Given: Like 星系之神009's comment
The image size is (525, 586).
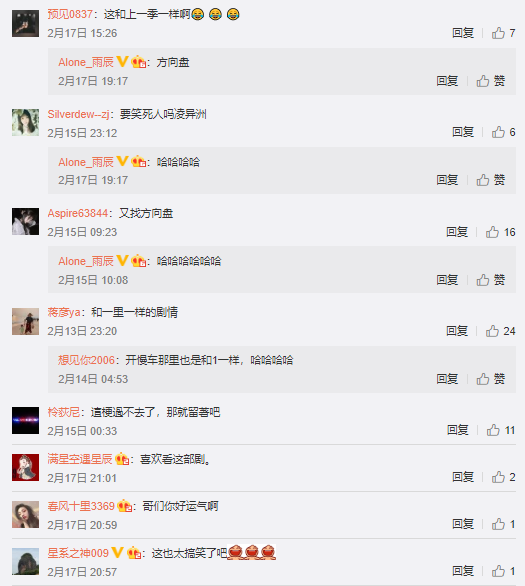Looking at the screenshot, I should 503,571.
